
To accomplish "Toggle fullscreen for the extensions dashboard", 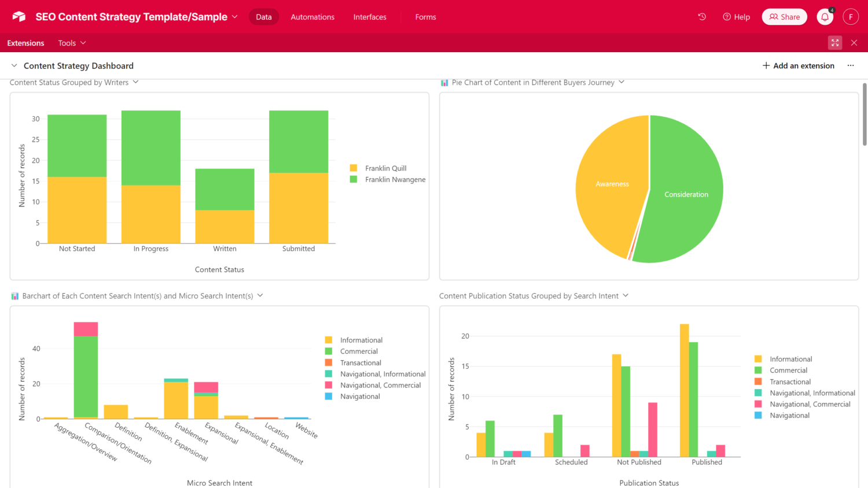I will pyautogui.click(x=835, y=43).
